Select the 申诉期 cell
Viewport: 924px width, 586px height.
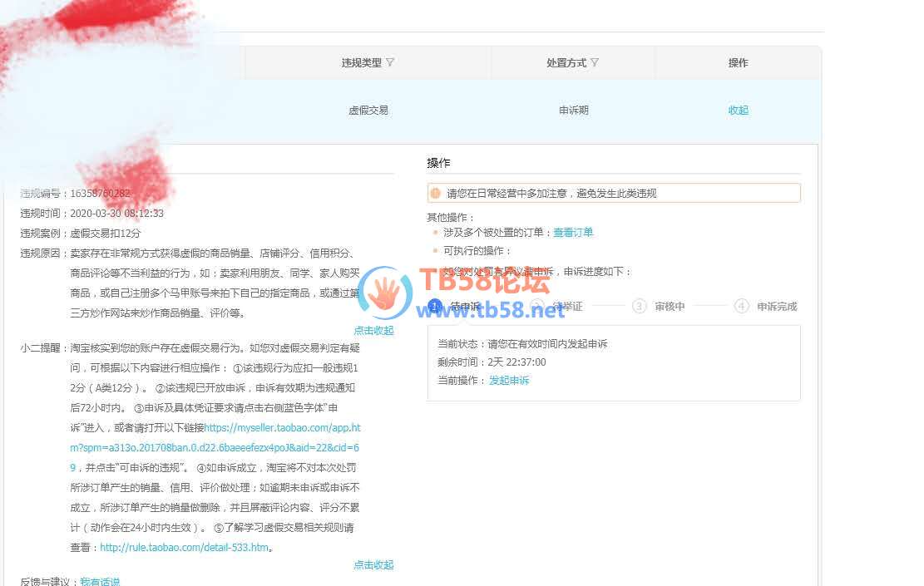[573, 110]
